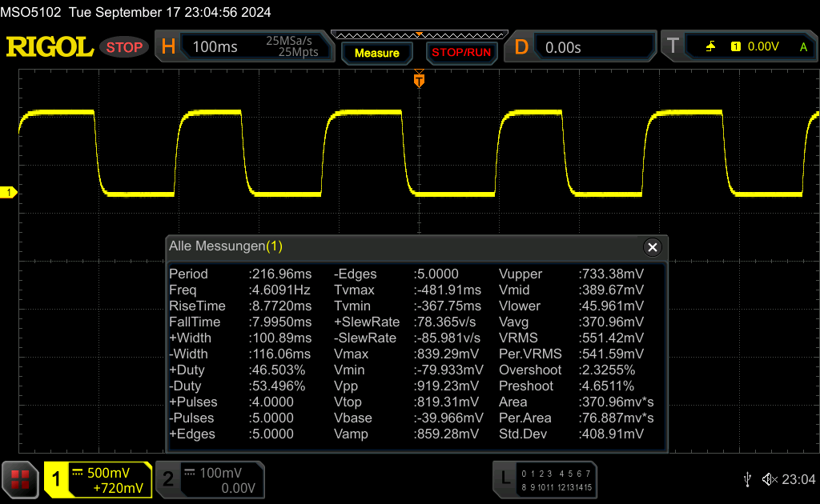The image size is (820, 504).
Task: Click the 23:04 clock display
Action: [798, 479]
